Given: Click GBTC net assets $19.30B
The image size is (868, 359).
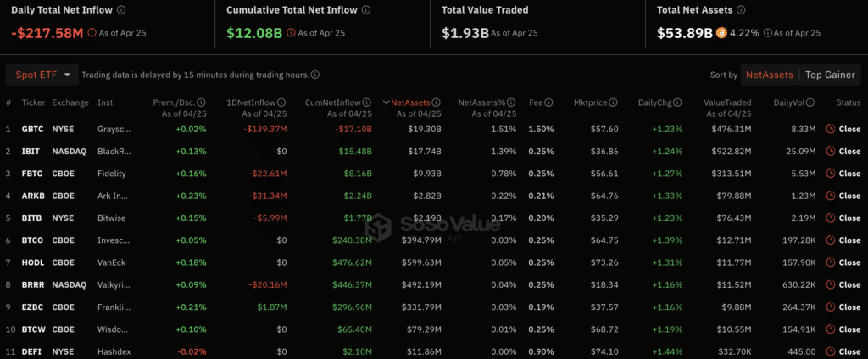Looking at the screenshot, I should pos(426,129).
